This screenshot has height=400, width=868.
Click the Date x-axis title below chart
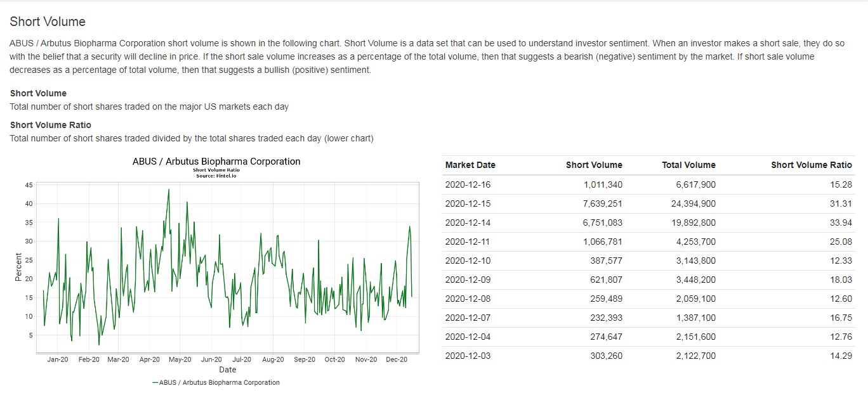click(227, 370)
